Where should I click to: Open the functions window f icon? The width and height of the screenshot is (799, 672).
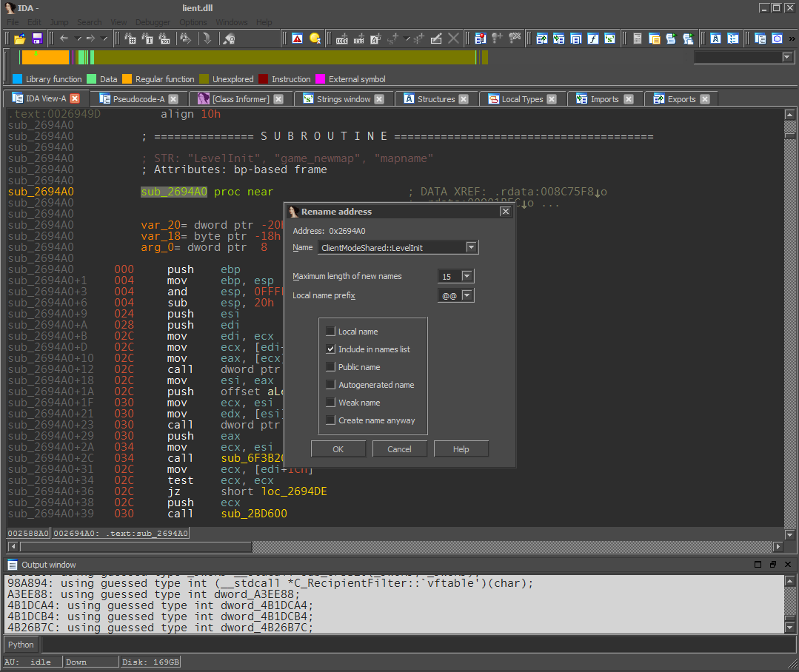pos(592,38)
